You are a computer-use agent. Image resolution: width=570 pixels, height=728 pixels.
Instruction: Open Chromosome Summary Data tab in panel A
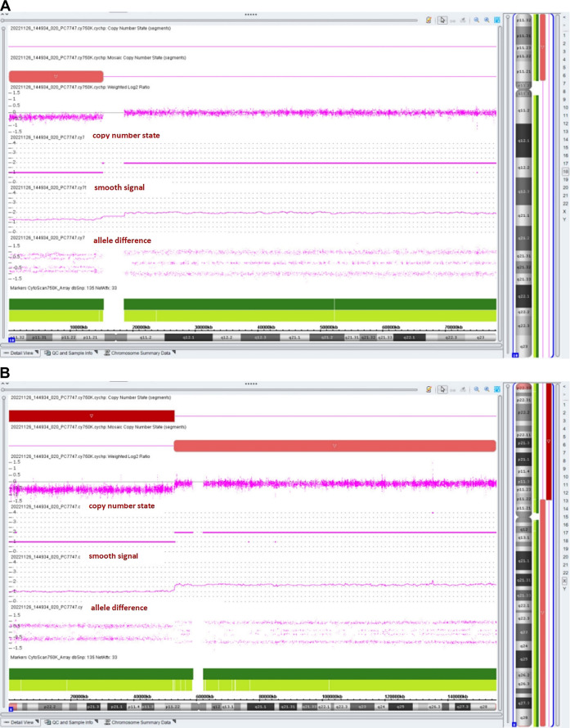(139, 353)
